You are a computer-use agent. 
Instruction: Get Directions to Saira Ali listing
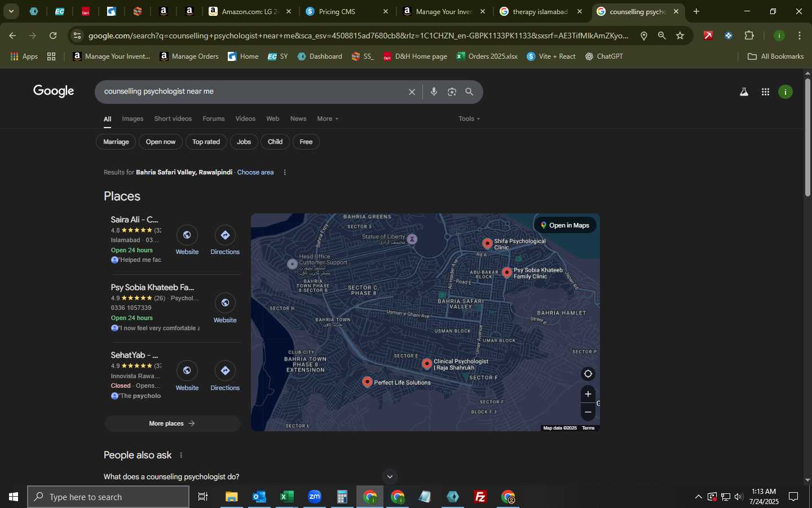coord(225,235)
